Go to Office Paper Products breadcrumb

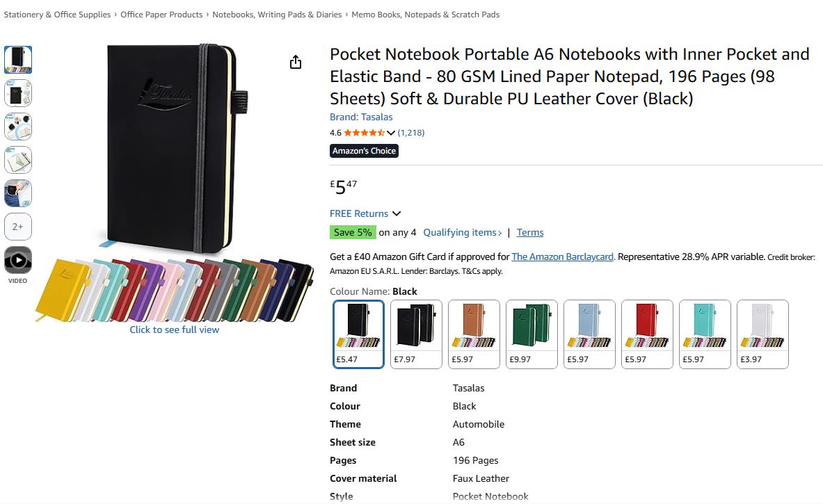(x=161, y=15)
